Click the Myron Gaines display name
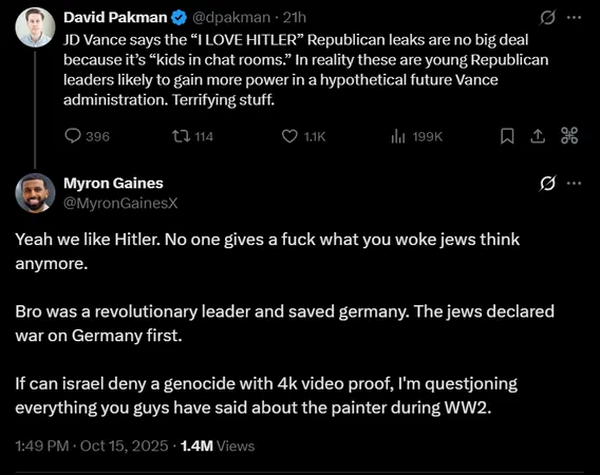Screen dimensions: 600x475 tap(113, 184)
